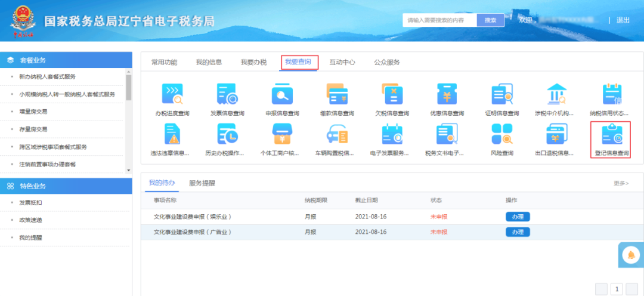Click 未申报 status in 娱乐业 row
The width and height of the screenshot is (644, 296).
[x=439, y=217]
